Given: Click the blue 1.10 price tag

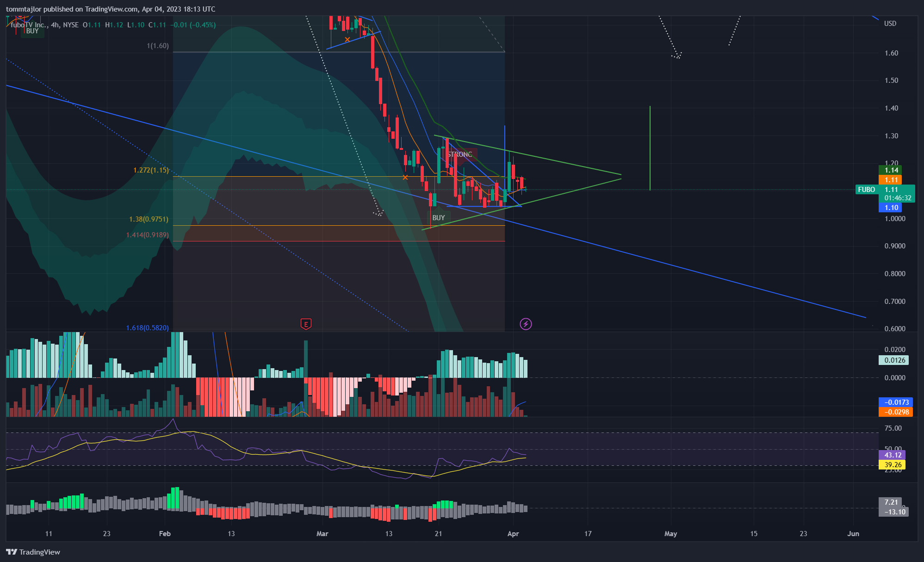Looking at the screenshot, I should point(891,208).
